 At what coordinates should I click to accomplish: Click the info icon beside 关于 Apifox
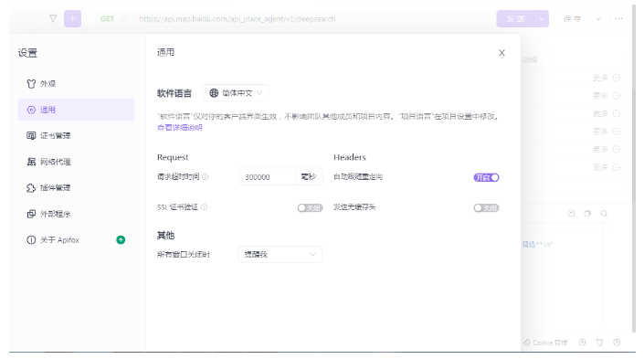pyautogui.click(x=31, y=240)
